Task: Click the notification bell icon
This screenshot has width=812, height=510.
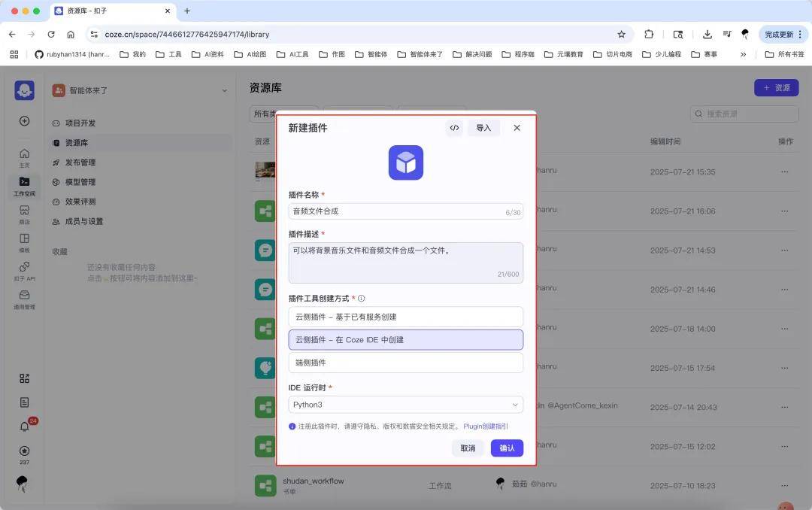Action: coord(25,427)
